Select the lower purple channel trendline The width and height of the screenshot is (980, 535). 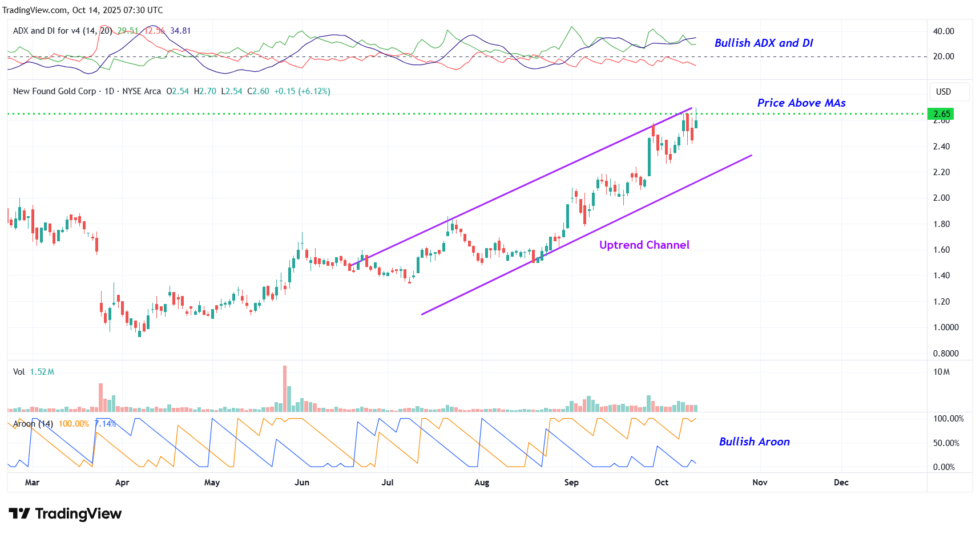(588, 233)
